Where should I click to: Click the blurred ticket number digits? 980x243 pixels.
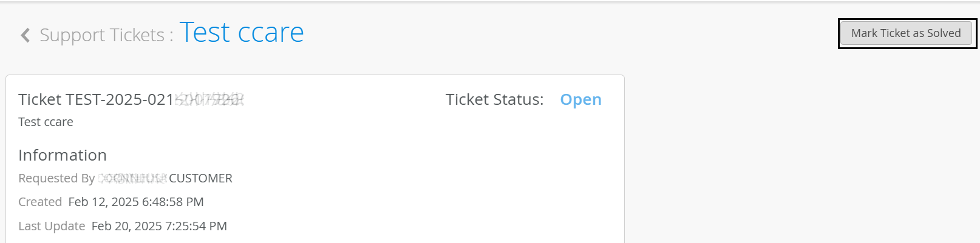(209, 99)
